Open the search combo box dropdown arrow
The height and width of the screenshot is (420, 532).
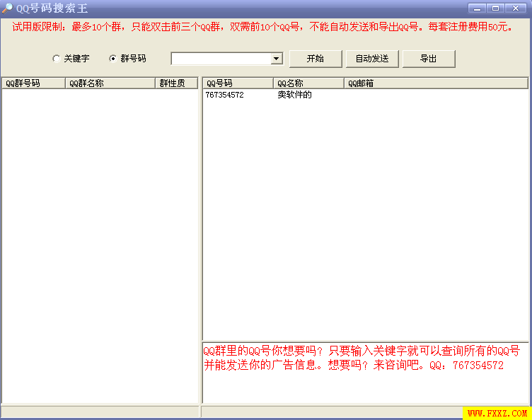pos(277,59)
